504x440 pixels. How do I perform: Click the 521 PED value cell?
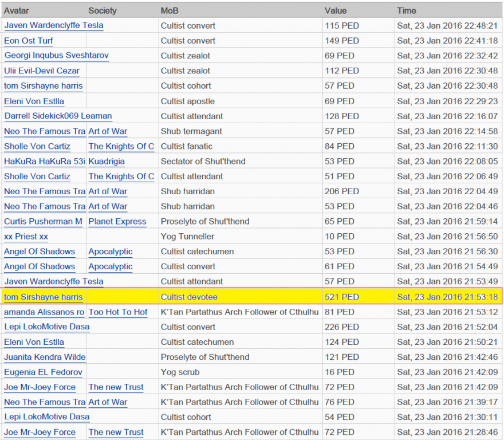click(342, 297)
